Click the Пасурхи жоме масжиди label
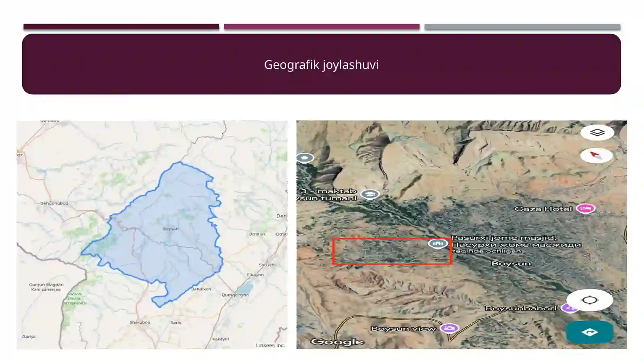Screen dimensions: 644x362 click(x=516, y=245)
